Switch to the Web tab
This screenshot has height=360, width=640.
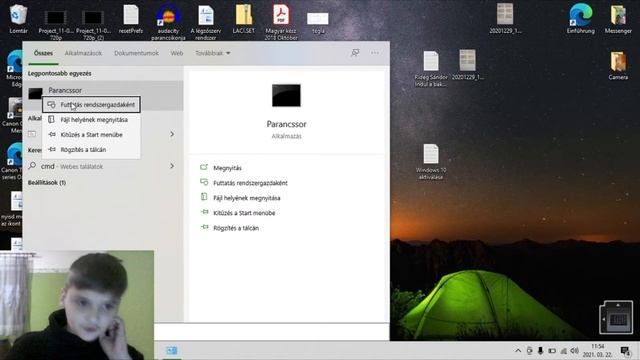click(177, 53)
